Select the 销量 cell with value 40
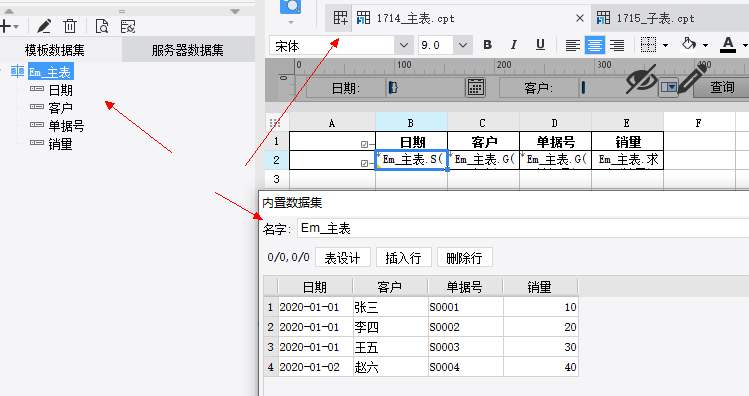 [541, 367]
